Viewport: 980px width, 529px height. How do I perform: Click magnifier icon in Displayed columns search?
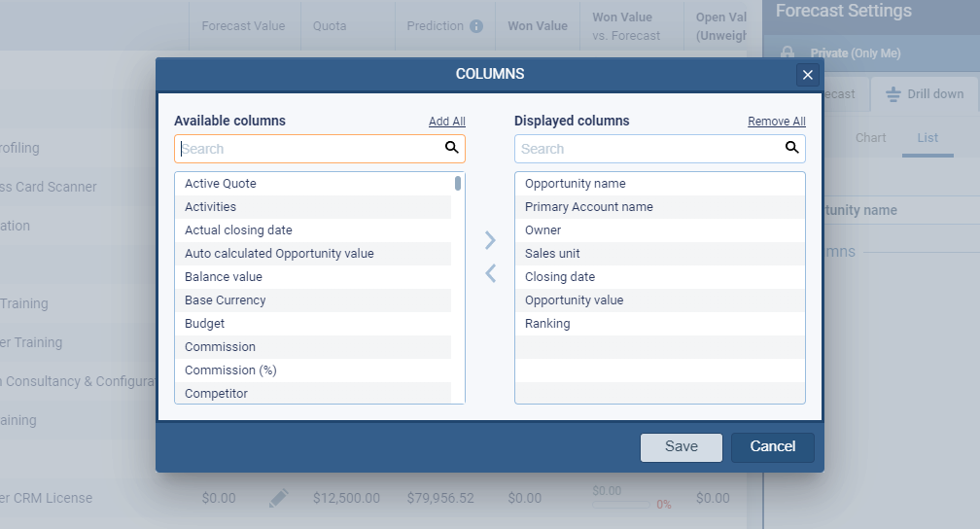coord(791,148)
